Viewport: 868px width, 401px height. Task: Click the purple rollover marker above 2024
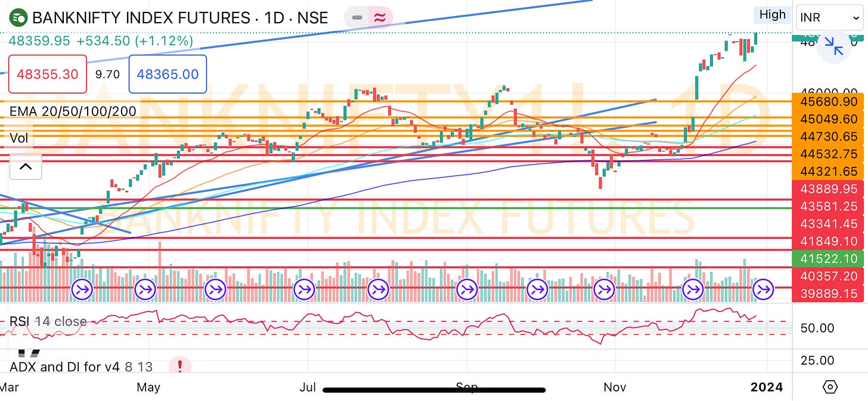[762, 290]
